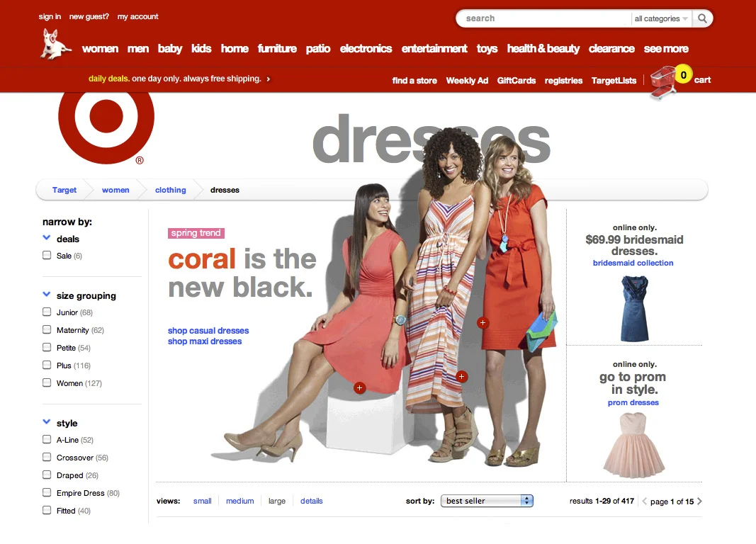Open the electronics navigation menu

tap(366, 49)
